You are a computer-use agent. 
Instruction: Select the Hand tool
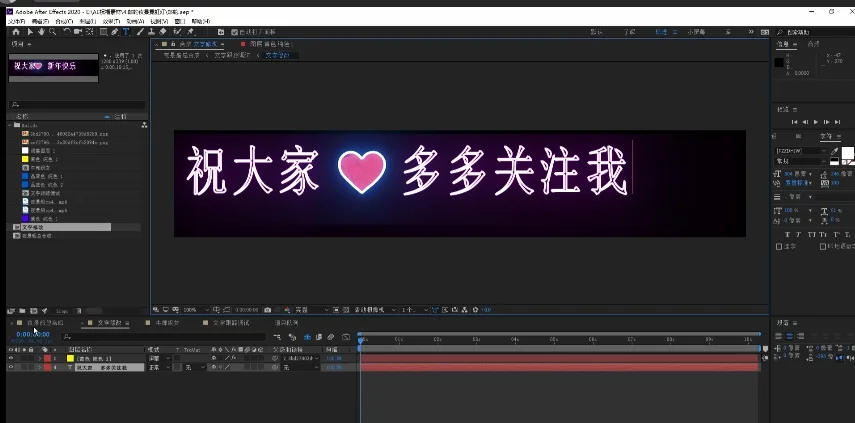[41, 31]
